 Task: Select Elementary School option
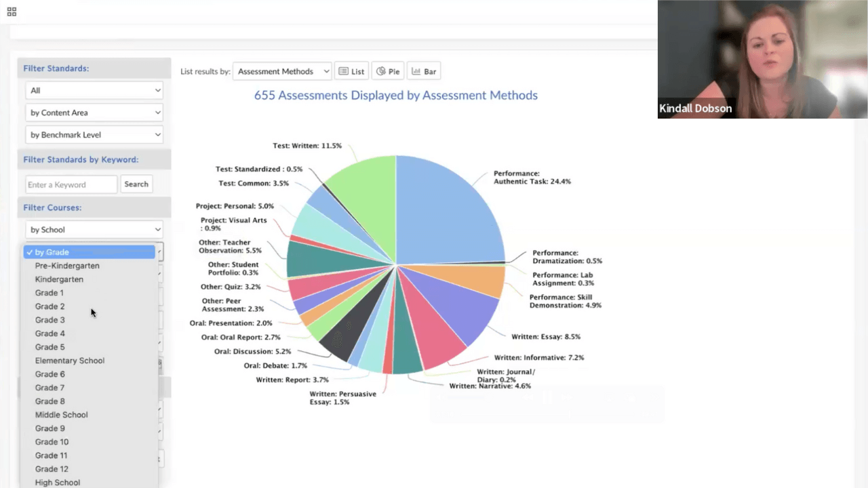coord(70,361)
